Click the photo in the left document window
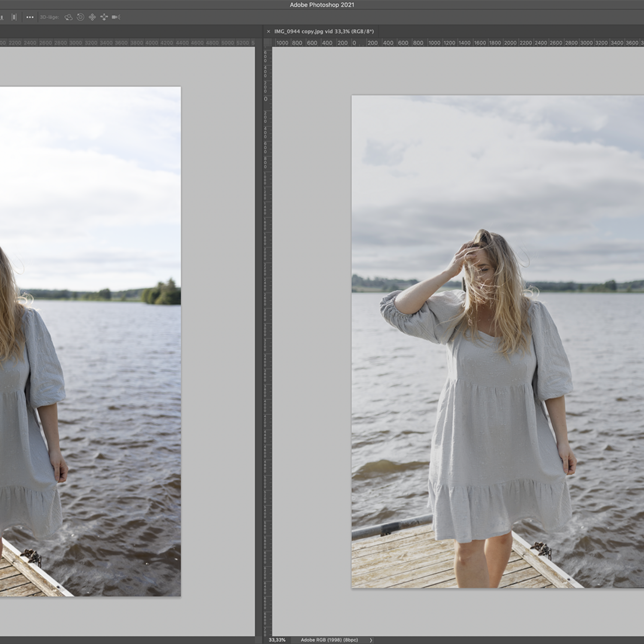 90,341
